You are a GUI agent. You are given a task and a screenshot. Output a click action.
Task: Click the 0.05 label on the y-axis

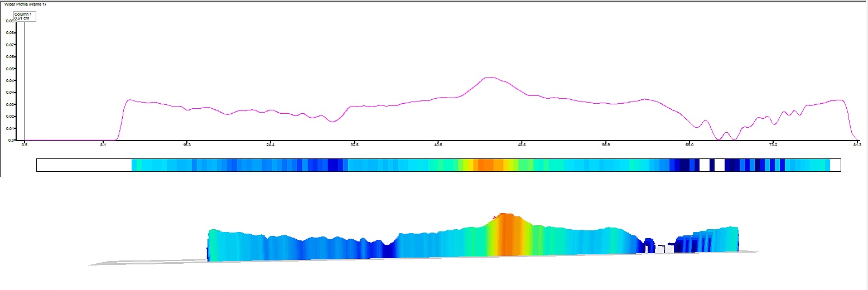[x=9, y=69]
